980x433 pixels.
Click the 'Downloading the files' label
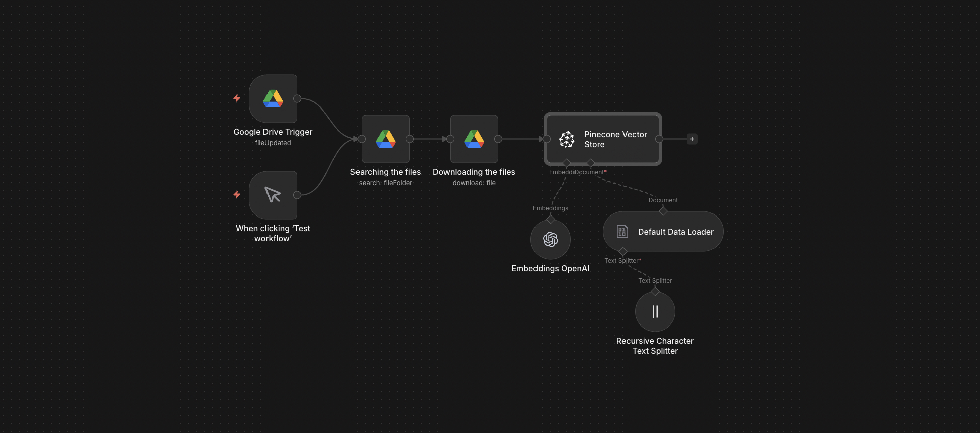pyautogui.click(x=474, y=172)
